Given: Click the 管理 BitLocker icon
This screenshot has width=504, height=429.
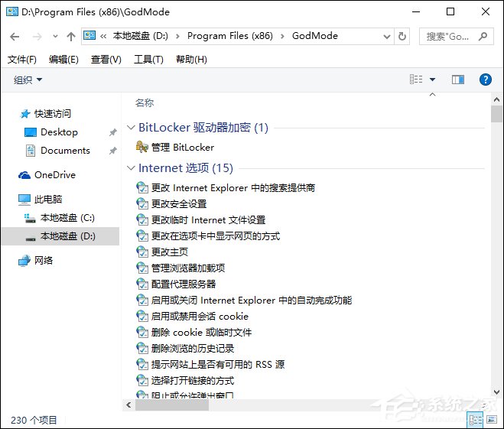Looking at the screenshot, I should click(141, 147).
